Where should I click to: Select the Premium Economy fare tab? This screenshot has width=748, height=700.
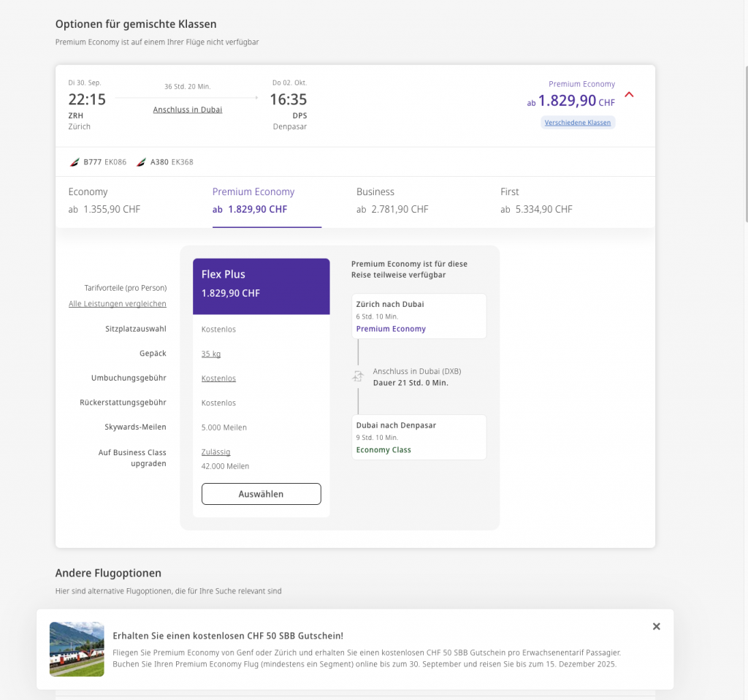tap(253, 201)
